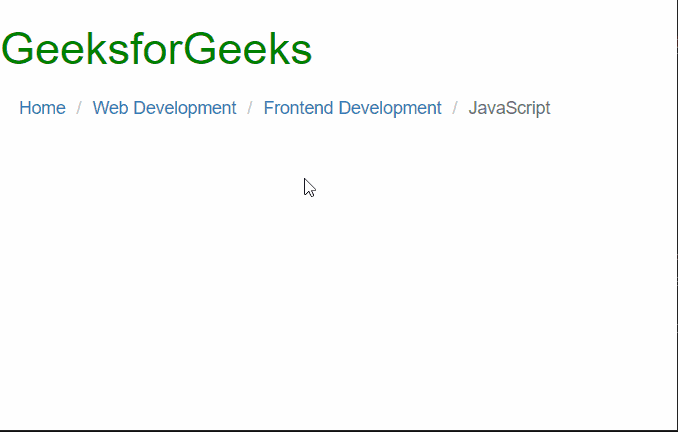Navigate back to the Home page
The height and width of the screenshot is (432, 678).
tap(42, 108)
